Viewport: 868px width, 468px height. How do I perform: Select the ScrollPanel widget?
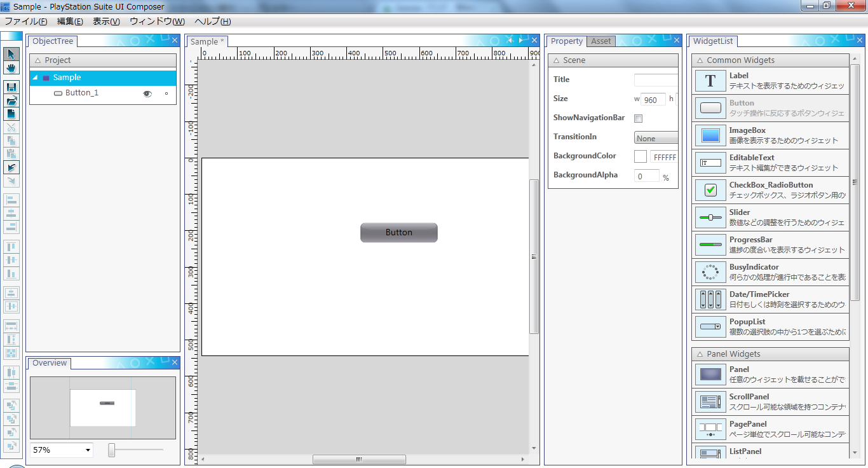tap(771, 402)
